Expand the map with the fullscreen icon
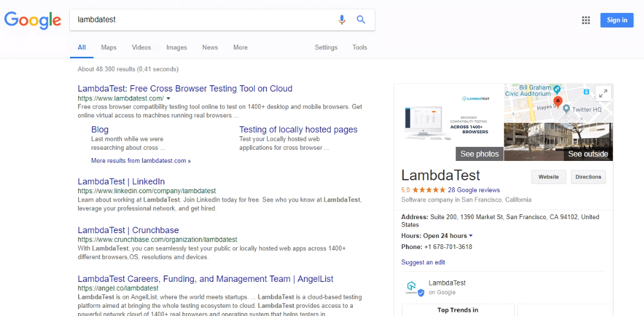This screenshot has height=316, width=644. 603,93
